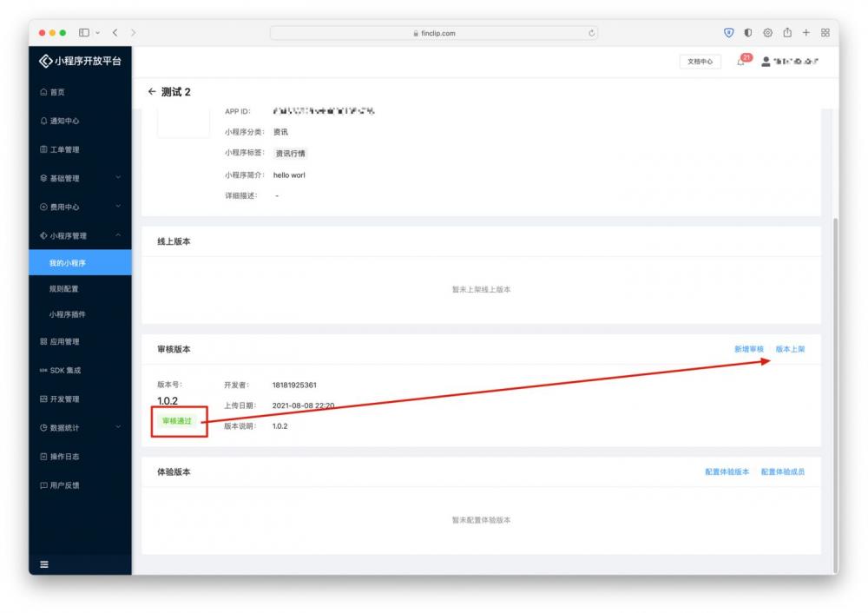Go back using the arrow beside 测试 2

tap(152, 92)
